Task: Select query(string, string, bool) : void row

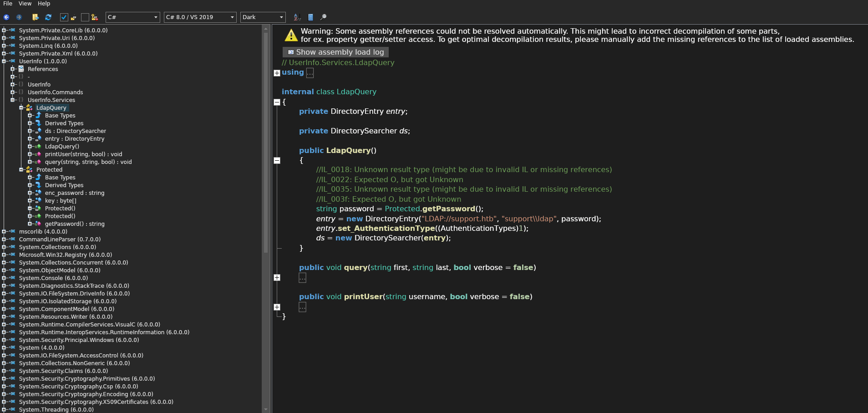Action: [x=88, y=162]
